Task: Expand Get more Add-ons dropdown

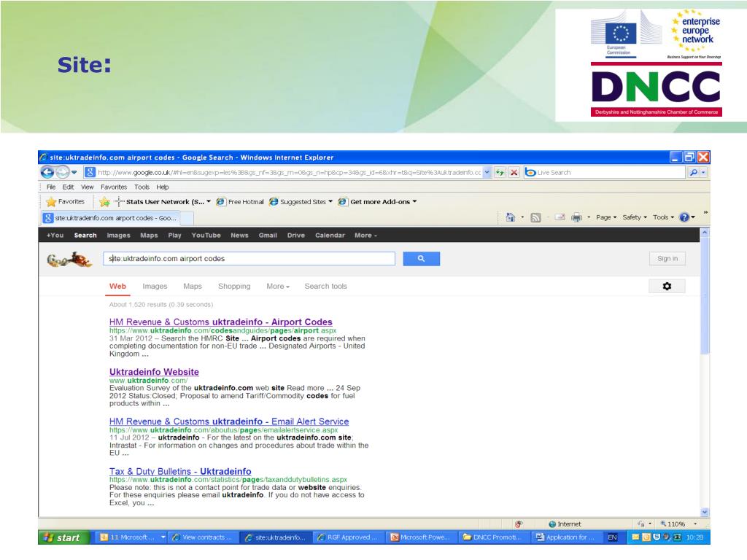Action: pyautogui.click(x=414, y=202)
